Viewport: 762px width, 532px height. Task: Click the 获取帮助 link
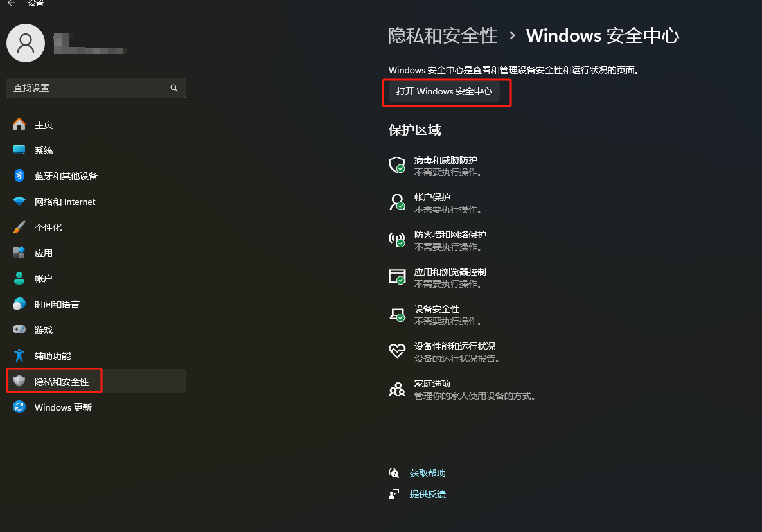427,473
